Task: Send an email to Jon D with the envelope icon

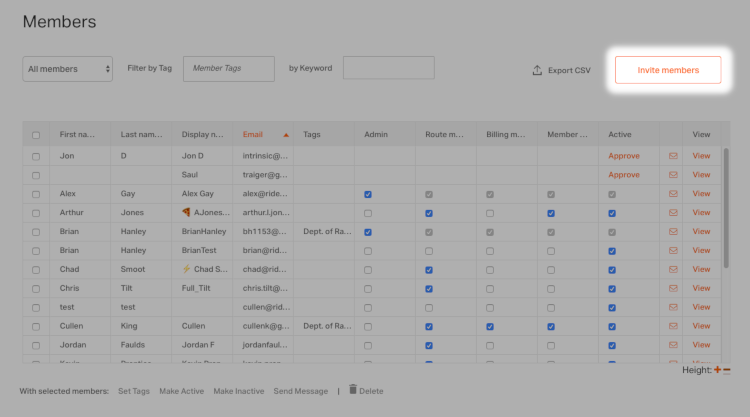Action: click(673, 156)
